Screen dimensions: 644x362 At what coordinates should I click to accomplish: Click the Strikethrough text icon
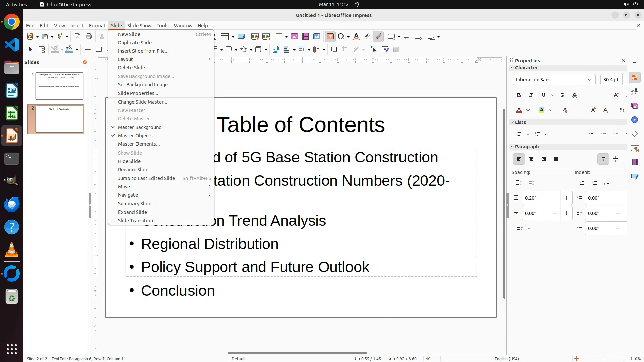tap(562, 95)
